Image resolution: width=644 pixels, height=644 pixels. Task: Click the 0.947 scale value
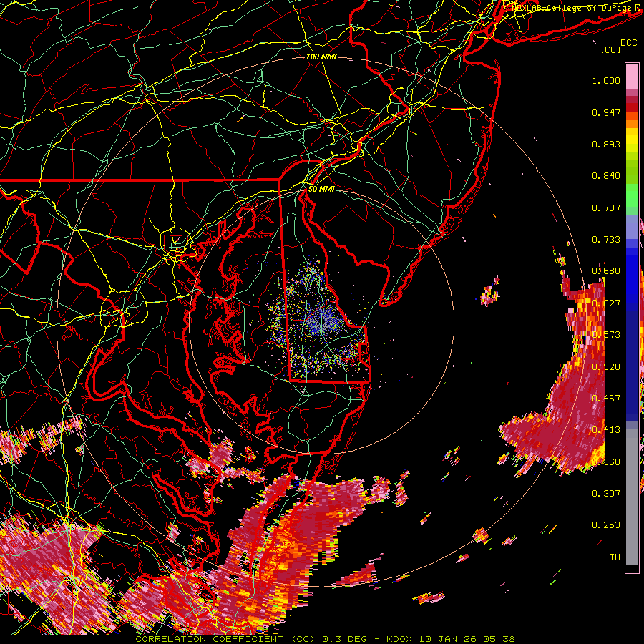click(606, 112)
